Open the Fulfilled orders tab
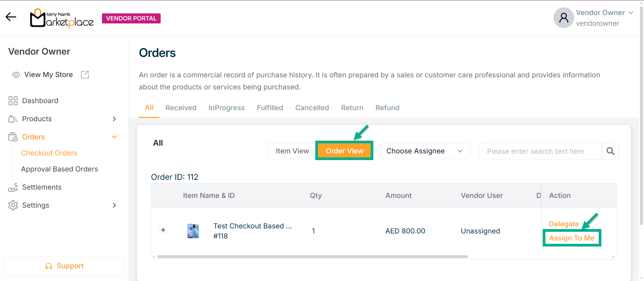Viewport: 644px width, 281px height. (270, 108)
